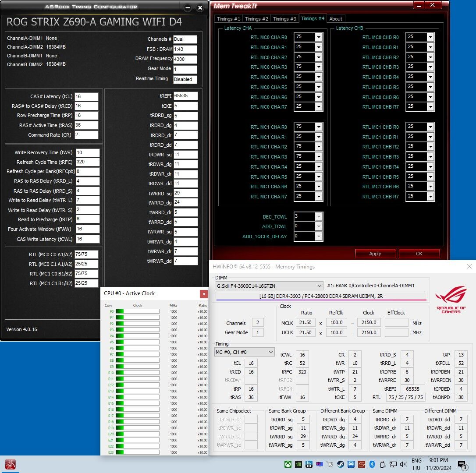This screenshot has height=473, width=476.
Task: Expand the RTL MC0 CHA R3 dropdown
Action: [319, 67]
